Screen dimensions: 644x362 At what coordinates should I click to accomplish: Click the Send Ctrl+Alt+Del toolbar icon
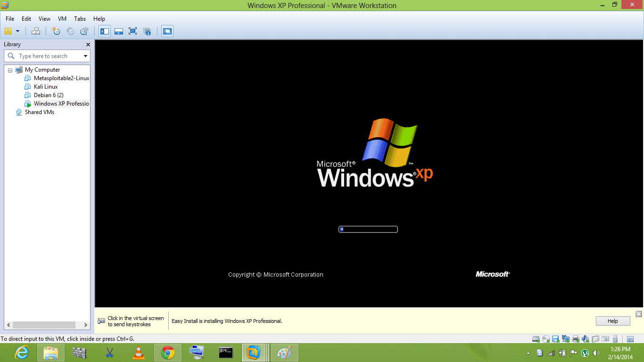tap(36, 31)
